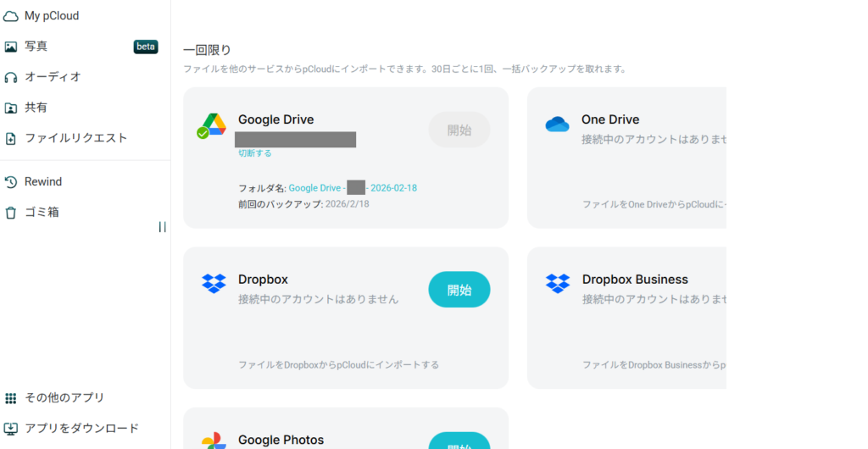Click the Google Drive logo icon
The width and height of the screenshot is (868, 449).
[x=211, y=125]
